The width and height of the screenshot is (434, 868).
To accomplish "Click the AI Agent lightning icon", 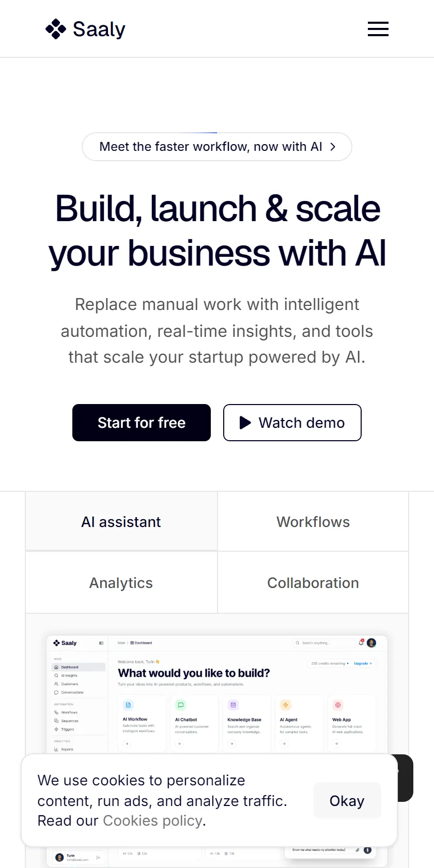I will [286, 705].
